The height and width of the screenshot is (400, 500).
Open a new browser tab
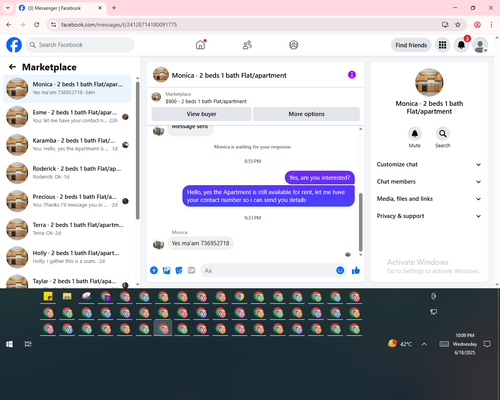point(114,8)
